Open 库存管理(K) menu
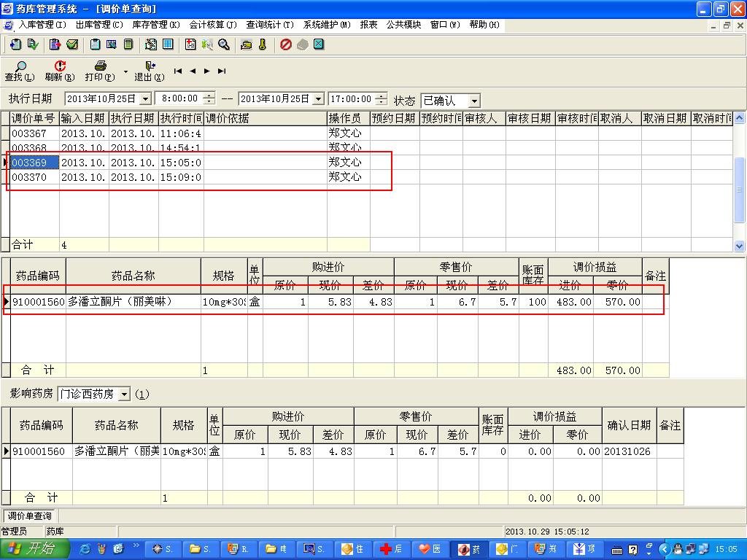 (156, 25)
